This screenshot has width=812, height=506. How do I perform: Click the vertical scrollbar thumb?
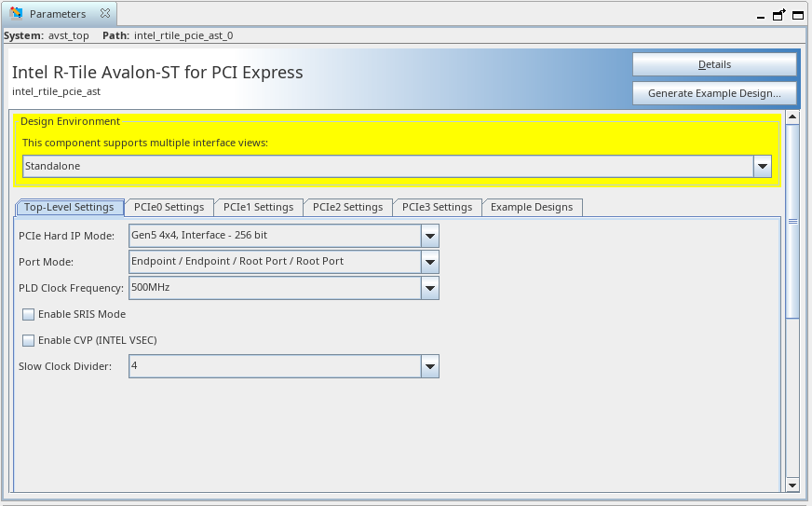pos(792,222)
